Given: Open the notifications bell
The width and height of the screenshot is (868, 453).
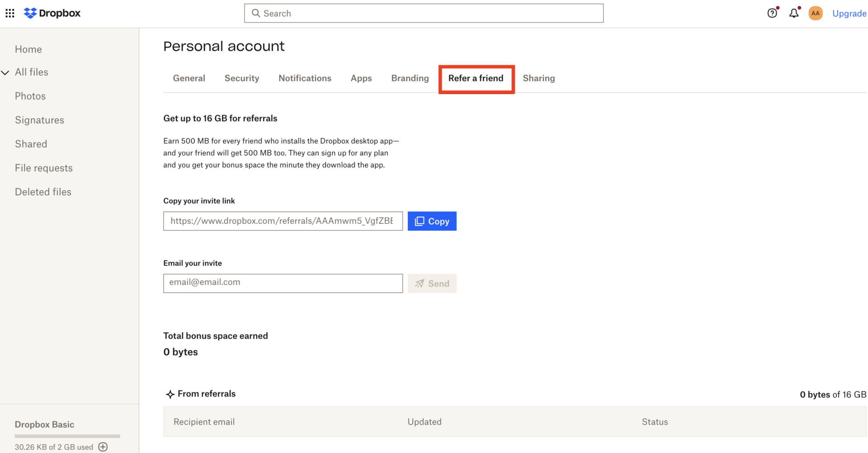Looking at the screenshot, I should [x=794, y=13].
